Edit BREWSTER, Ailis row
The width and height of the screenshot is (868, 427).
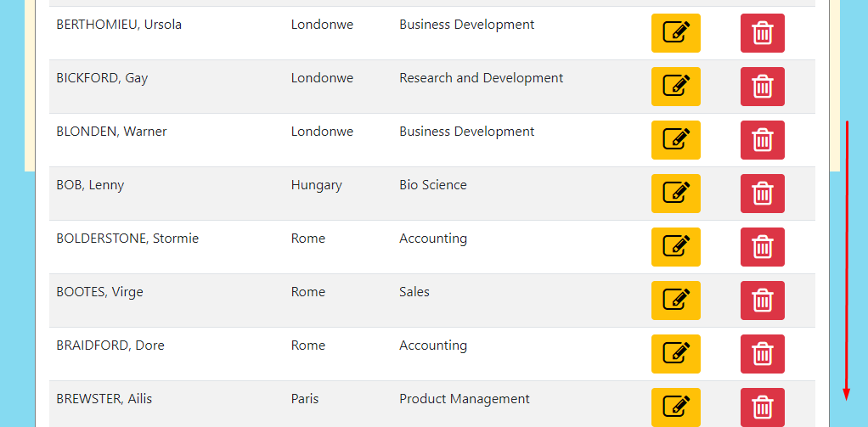[675, 407]
